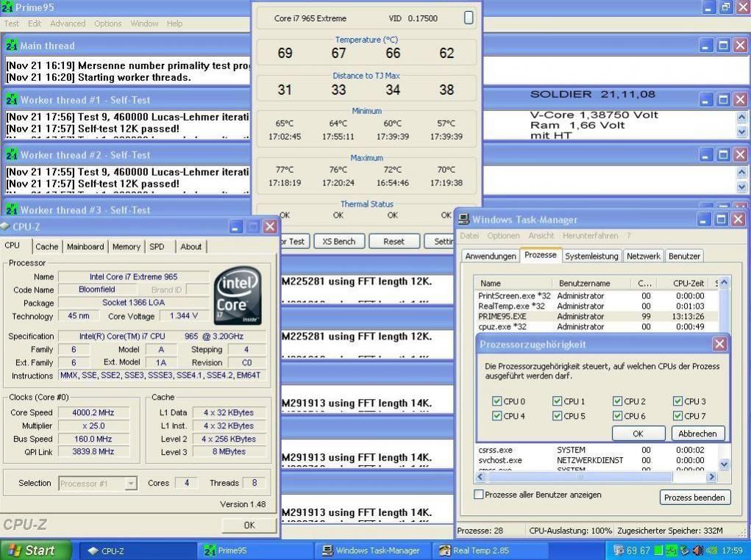Click CPU-Z icon in taskbar
Viewport: 751px width, 560px height.
(x=93, y=550)
